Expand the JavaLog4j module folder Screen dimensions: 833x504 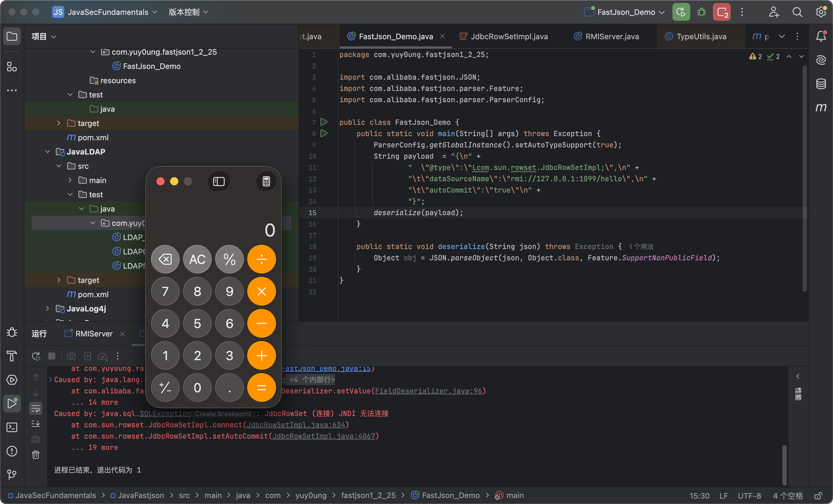(47, 309)
